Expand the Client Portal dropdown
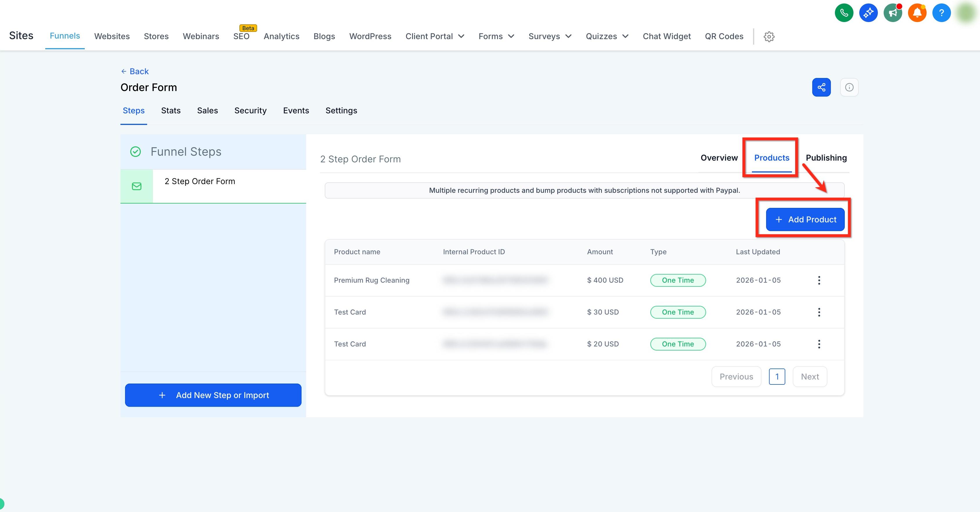The width and height of the screenshot is (980, 512). pyautogui.click(x=435, y=37)
